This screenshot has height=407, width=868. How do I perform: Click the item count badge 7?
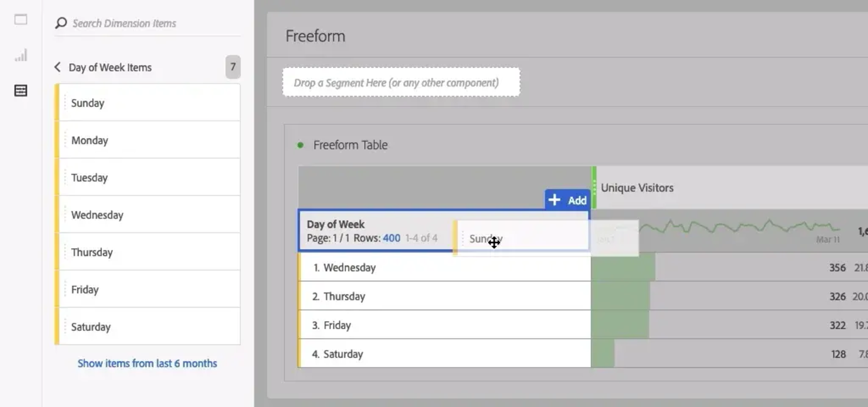[x=233, y=67]
